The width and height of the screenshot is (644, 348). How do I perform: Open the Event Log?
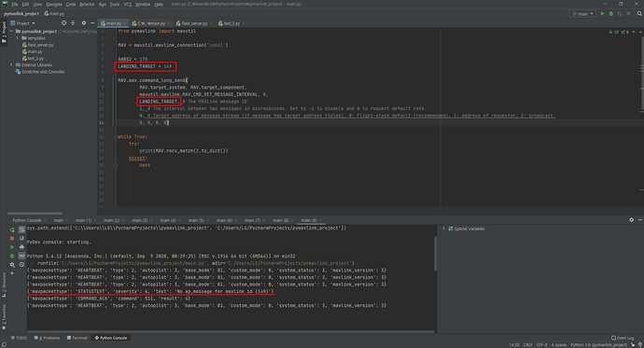(x=623, y=338)
